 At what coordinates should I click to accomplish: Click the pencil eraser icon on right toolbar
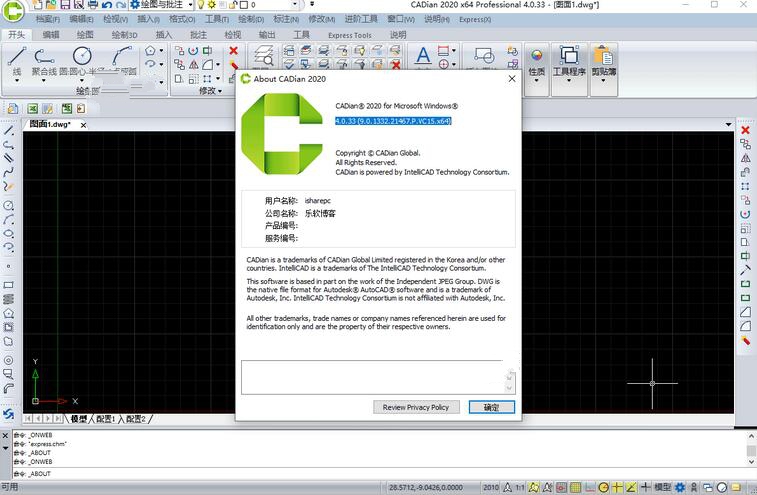pos(745,340)
